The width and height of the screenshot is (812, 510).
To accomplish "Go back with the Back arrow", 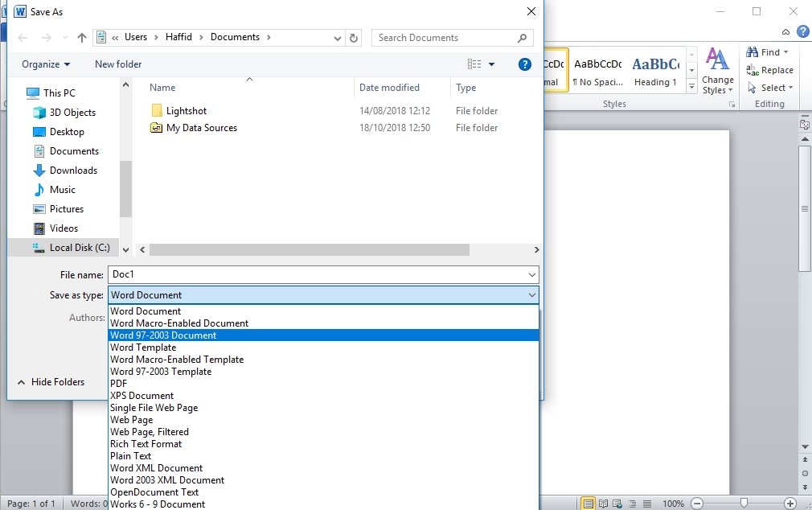I will click(23, 38).
